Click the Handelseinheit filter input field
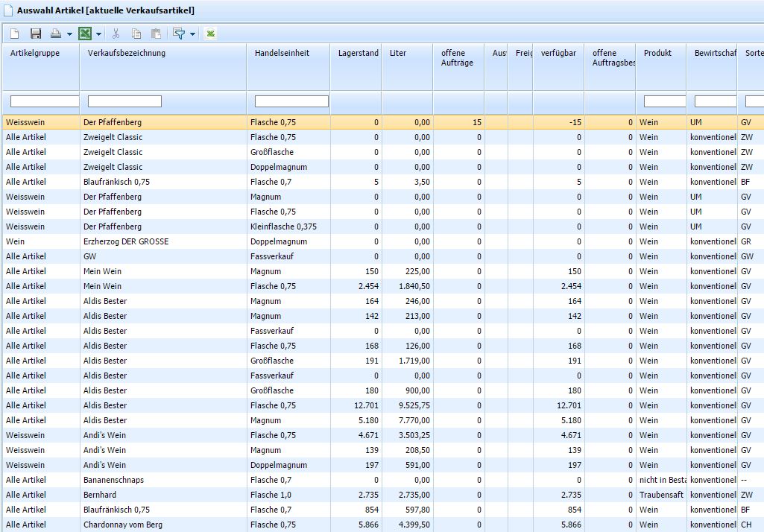764x532 pixels. coord(291,101)
